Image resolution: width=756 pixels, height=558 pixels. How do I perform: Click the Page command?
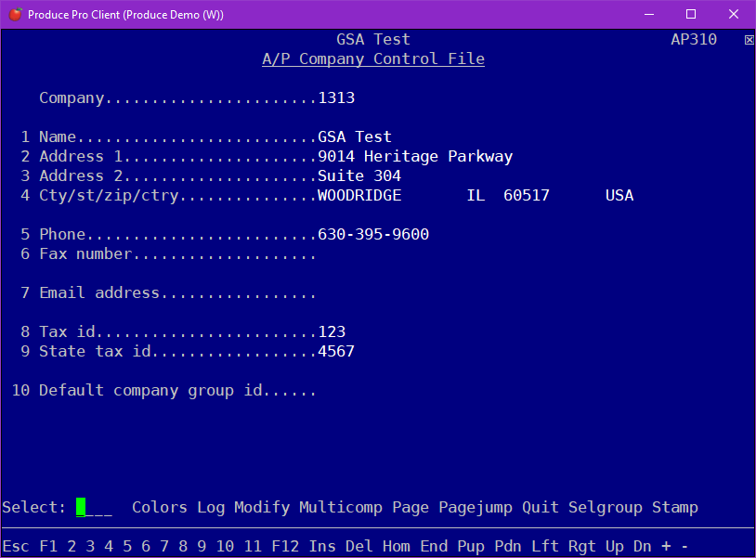click(411, 508)
